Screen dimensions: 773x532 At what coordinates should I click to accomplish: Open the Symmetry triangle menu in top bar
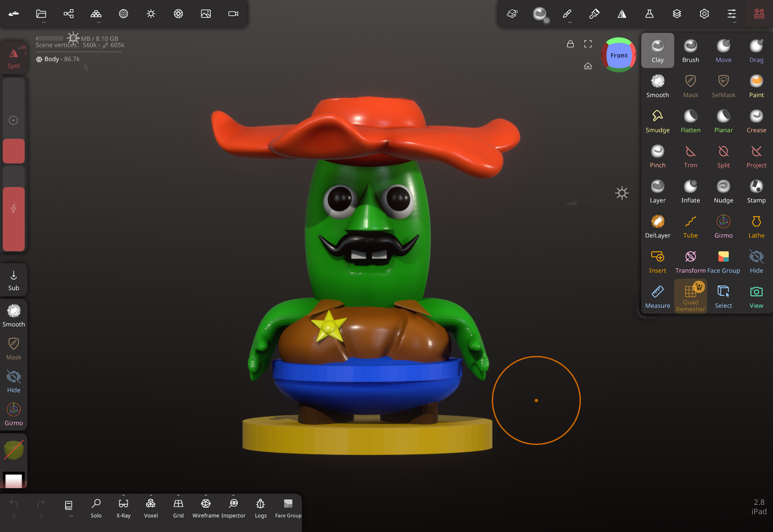click(622, 14)
